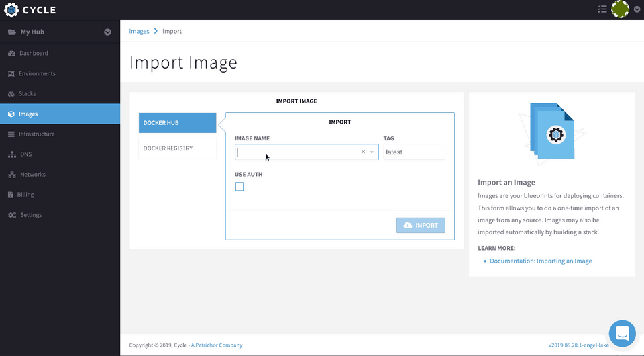Image resolution: width=644 pixels, height=356 pixels.
Task: Open the Image Name dropdown arrow
Action: point(372,152)
